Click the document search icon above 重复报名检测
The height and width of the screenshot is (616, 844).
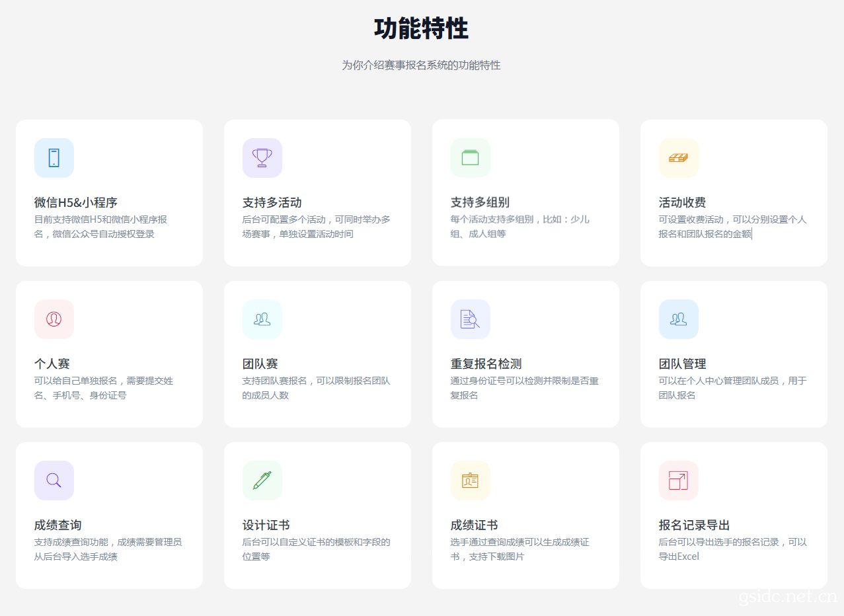[x=471, y=319]
